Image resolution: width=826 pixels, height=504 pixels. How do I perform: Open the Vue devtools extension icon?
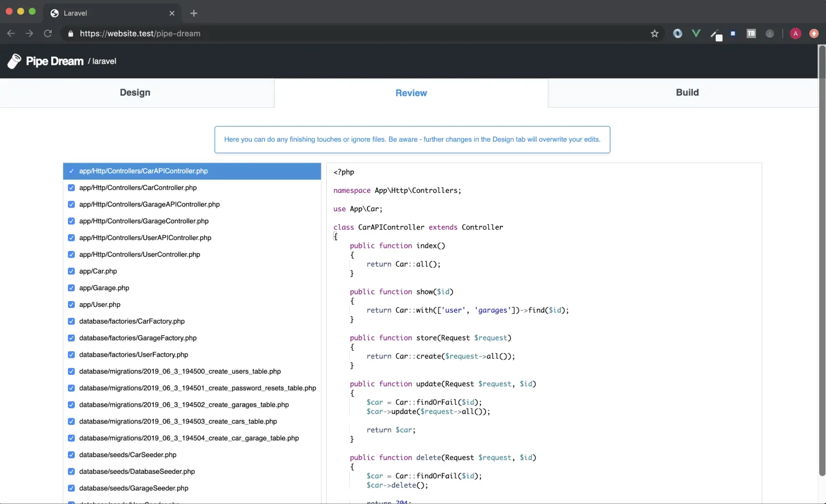[x=696, y=33]
